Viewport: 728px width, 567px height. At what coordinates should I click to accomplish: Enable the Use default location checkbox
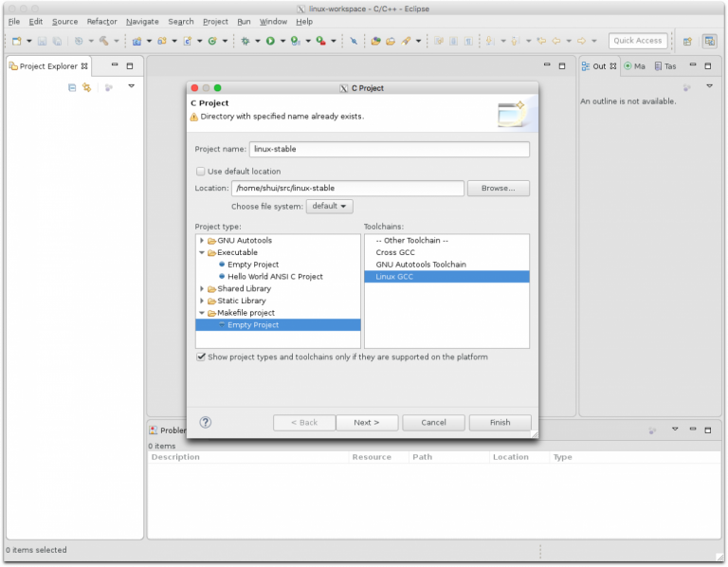pyautogui.click(x=201, y=172)
